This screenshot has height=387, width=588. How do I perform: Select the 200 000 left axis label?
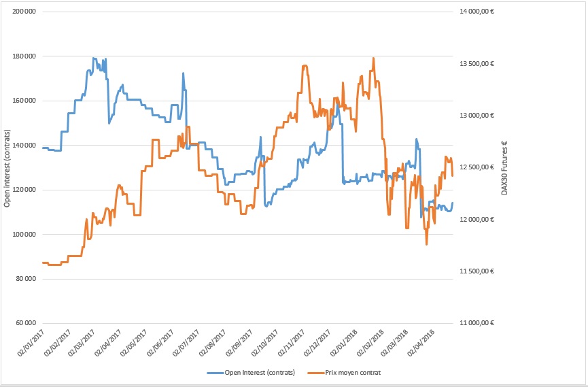coord(24,12)
